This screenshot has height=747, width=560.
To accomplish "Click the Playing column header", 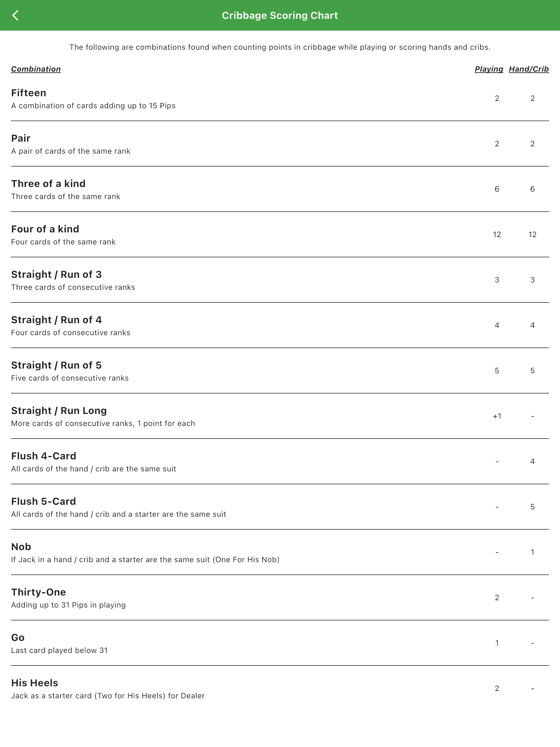I will click(488, 69).
